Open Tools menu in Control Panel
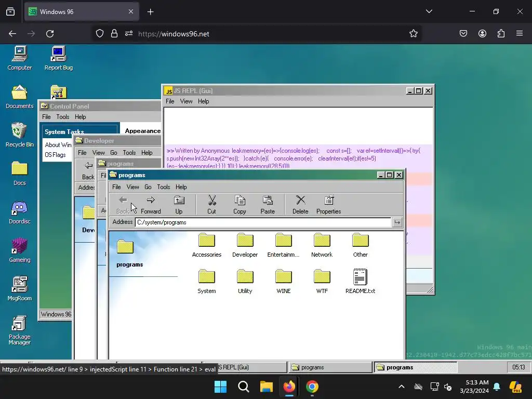 point(63,117)
